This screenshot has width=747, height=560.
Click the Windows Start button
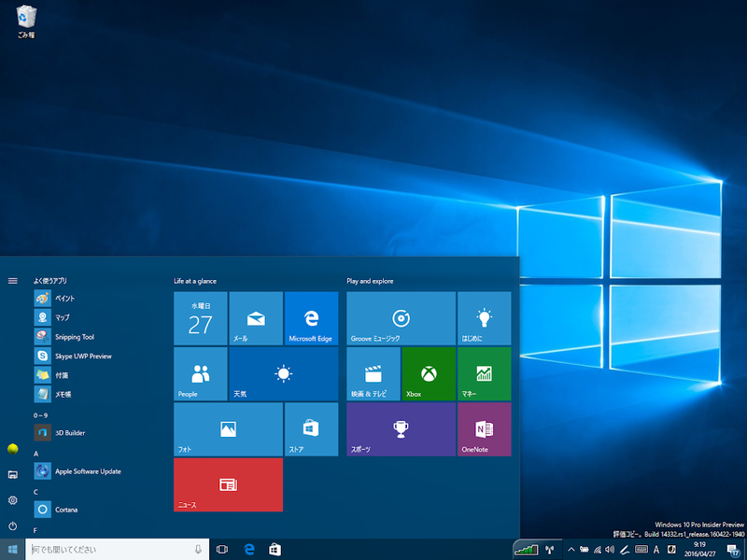click(13, 550)
